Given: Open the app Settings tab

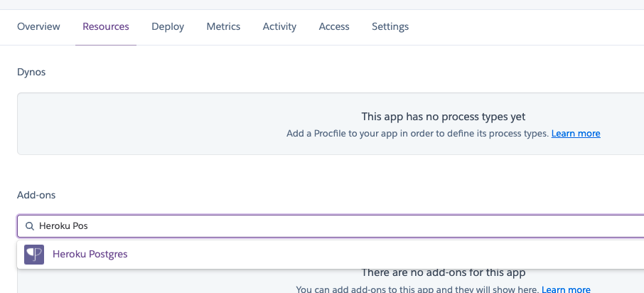Looking at the screenshot, I should (390, 26).
